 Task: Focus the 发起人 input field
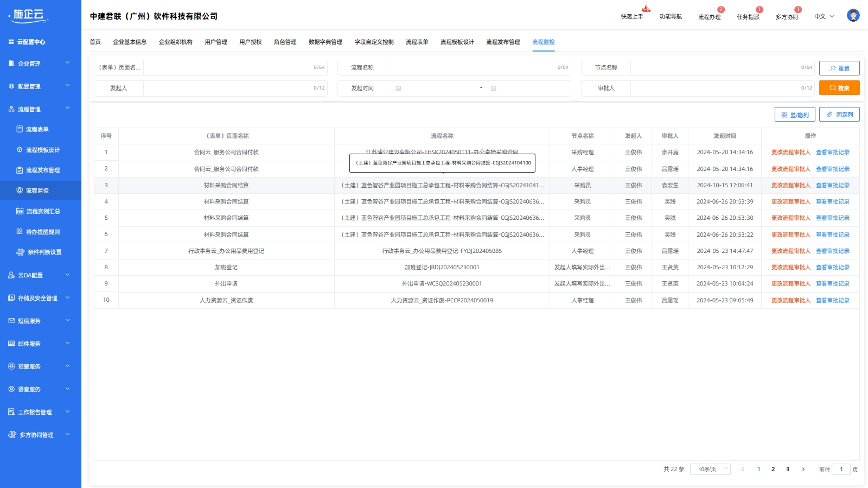[235, 88]
